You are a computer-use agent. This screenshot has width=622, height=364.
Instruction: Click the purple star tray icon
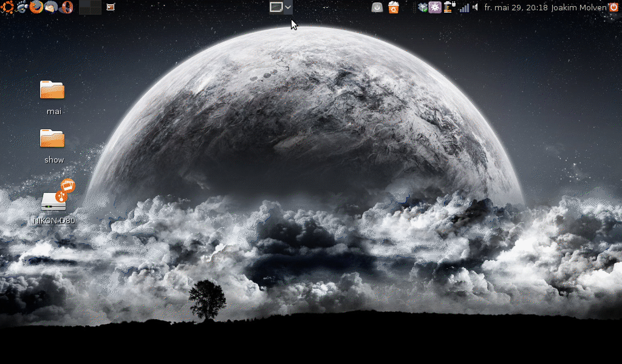pyautogui.click(x=435, y=7)
